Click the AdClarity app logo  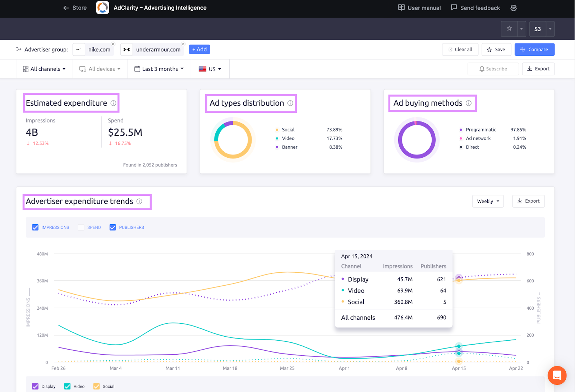coord(102,8)
